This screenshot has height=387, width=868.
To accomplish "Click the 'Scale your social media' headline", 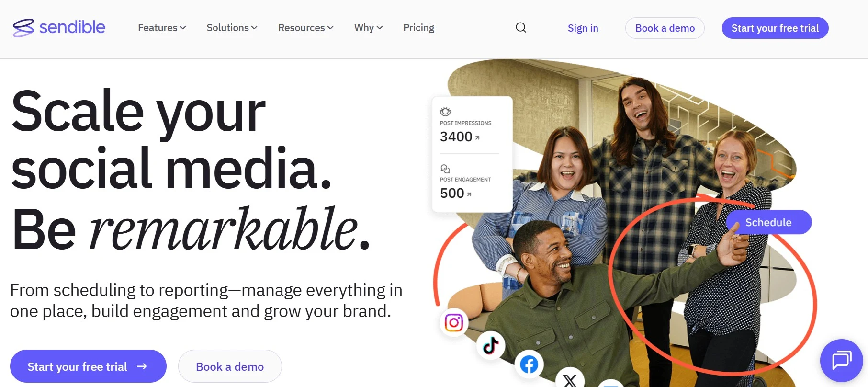I will pos(171,139).
